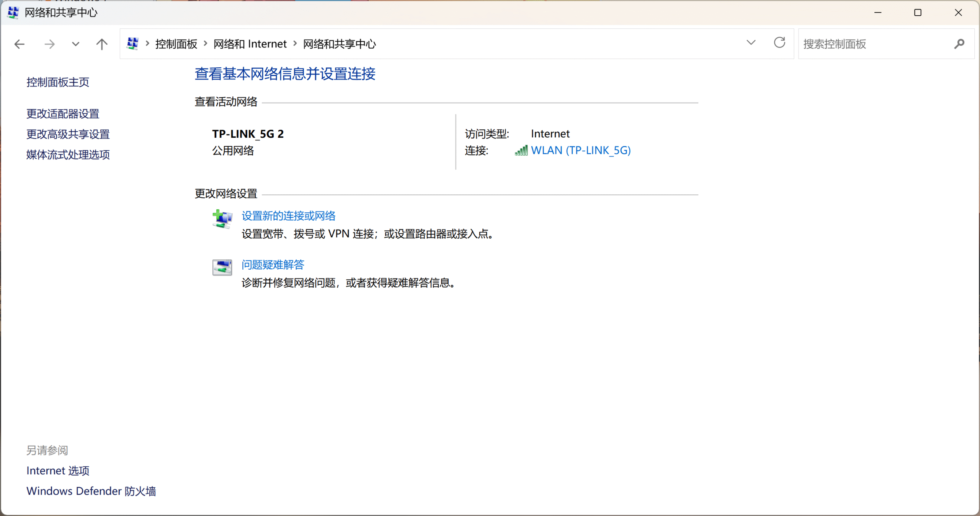Select 网络和 Internet in breadcrumb path
980x516 pixels.
point(250,44)
